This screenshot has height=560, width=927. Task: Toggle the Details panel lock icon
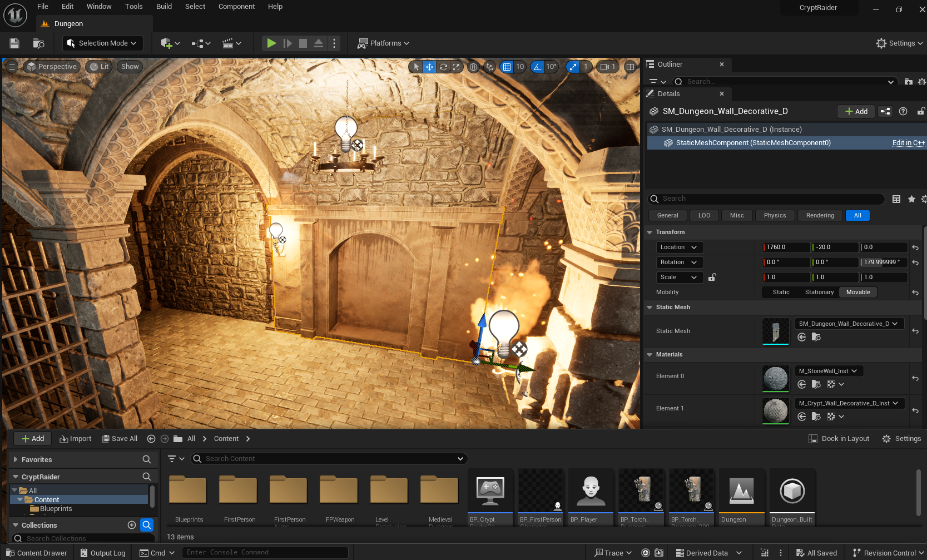click(920, 111)
